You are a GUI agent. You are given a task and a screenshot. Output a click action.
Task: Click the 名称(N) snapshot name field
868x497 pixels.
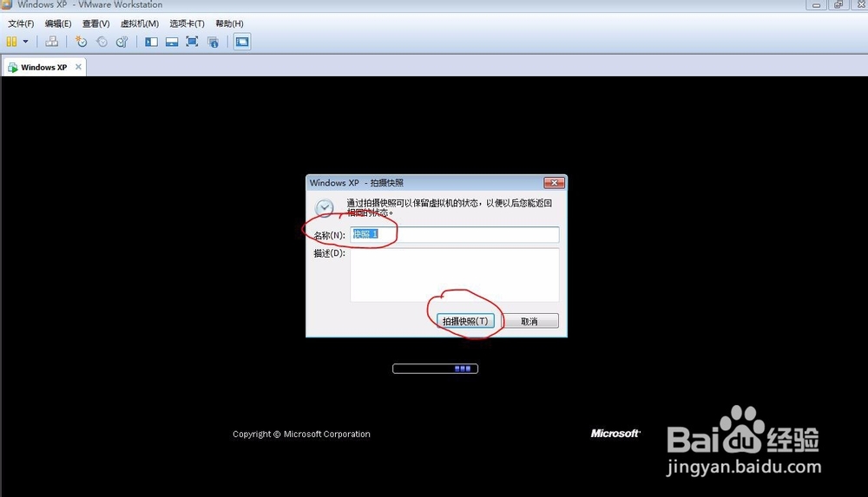pyautogui.click(x=455, y=235)
